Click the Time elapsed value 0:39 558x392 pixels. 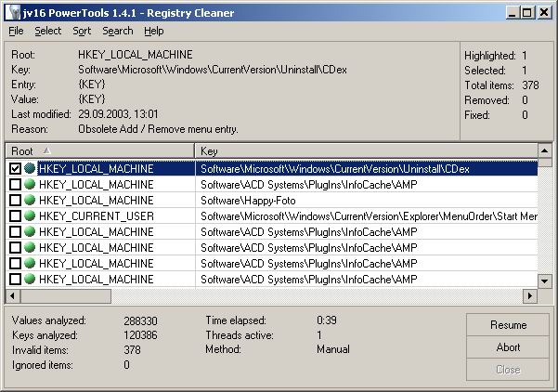click(326, 320)
